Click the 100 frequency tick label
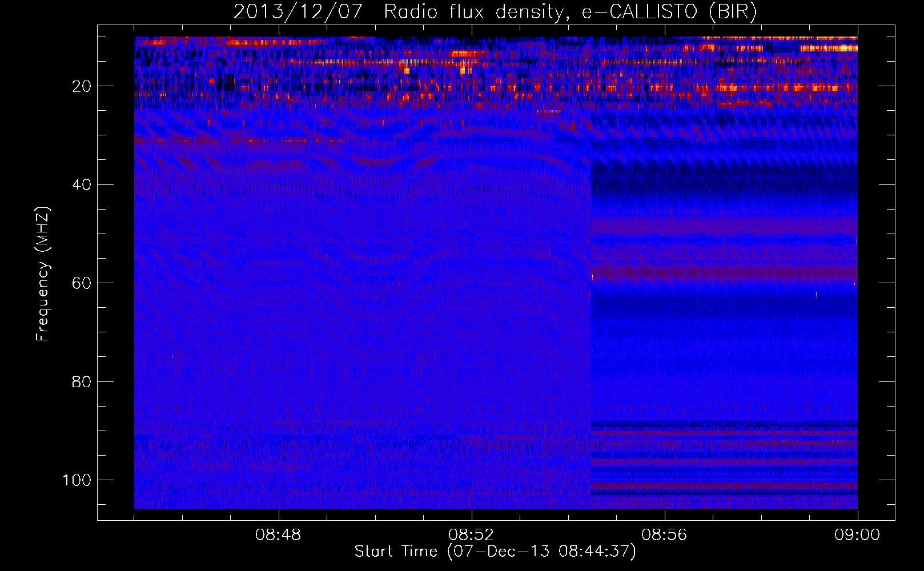Image resolution: width=924 pixels, height=571 pixels. click(x=77, y=480)
